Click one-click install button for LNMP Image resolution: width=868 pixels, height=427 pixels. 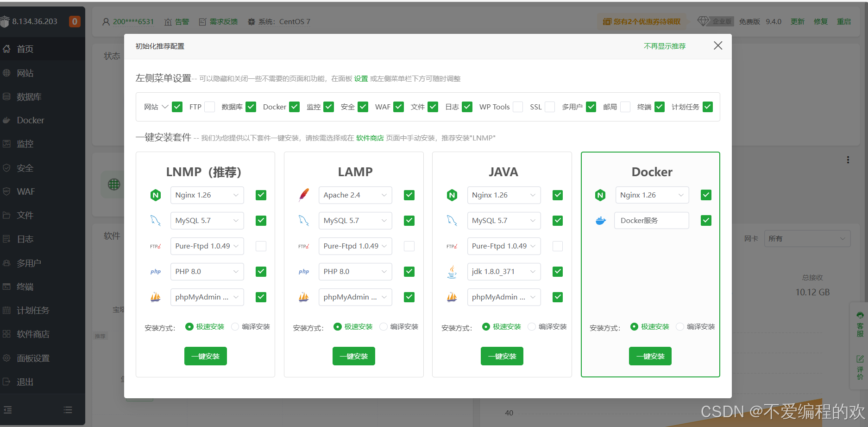click(206, 356)
